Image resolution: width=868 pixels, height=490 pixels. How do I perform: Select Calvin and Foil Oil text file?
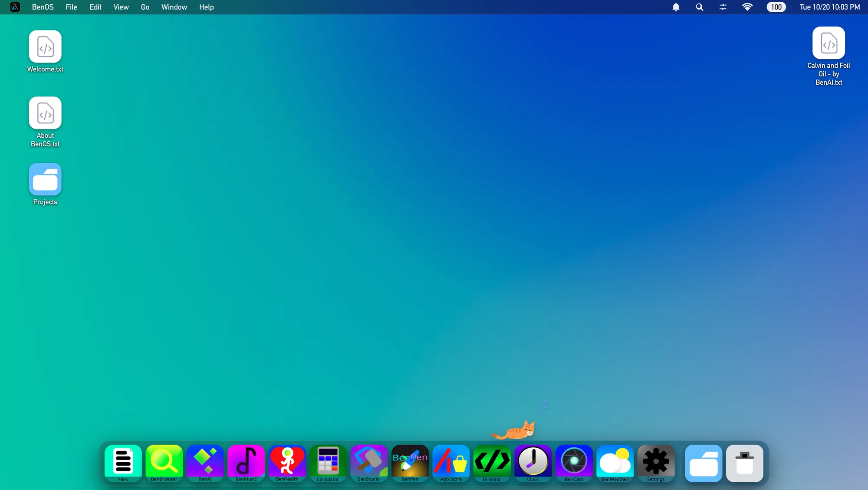(x=829, y=56)
